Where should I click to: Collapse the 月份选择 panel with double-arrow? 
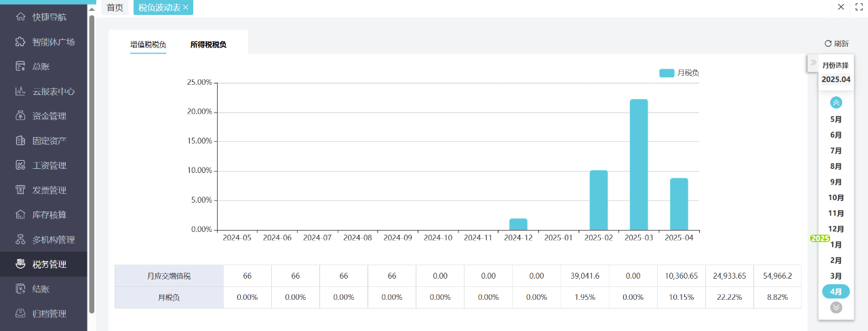[x=813, y=62]
